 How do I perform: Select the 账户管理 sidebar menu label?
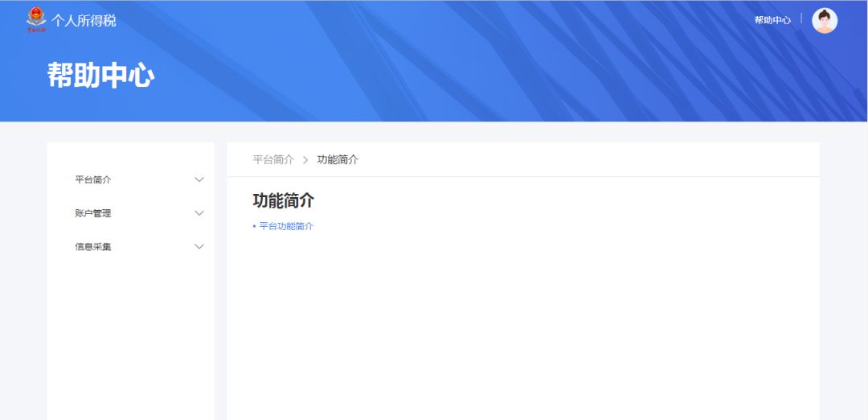[93, 213]
